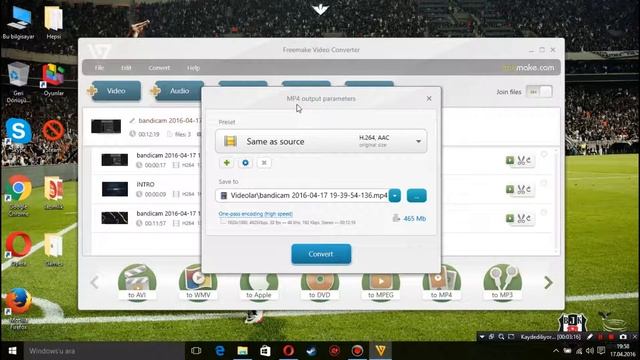Edit the preset with the blue gear icon
640x360 pixels.
point(245,163)
